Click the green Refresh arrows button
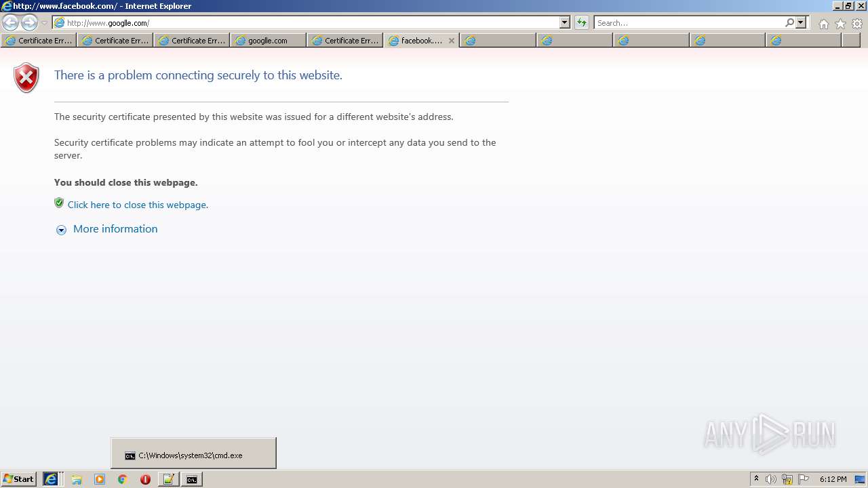The image size is (868, 488). click(x=581, y=22)
